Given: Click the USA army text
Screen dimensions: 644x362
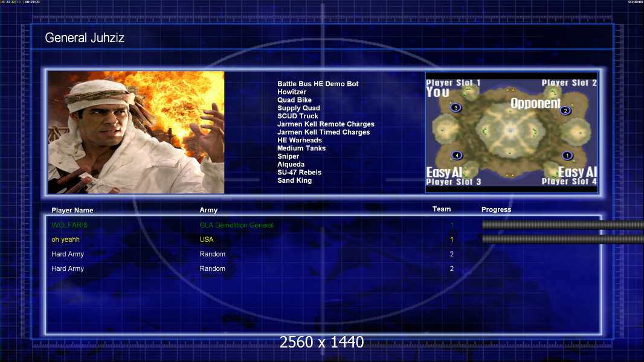Looking at the screenshot, I should (x=207, y=240).
